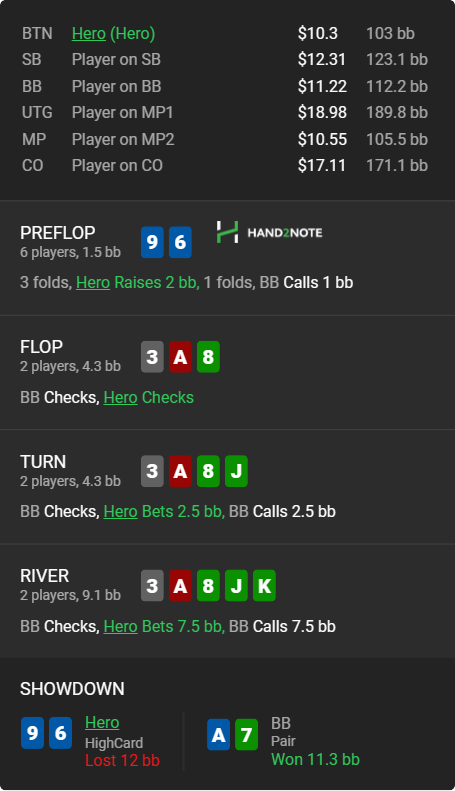The width and height of the screenshot is (455, 791).
Task: Select the gray 3 card on flop
Action: point(152,357)
